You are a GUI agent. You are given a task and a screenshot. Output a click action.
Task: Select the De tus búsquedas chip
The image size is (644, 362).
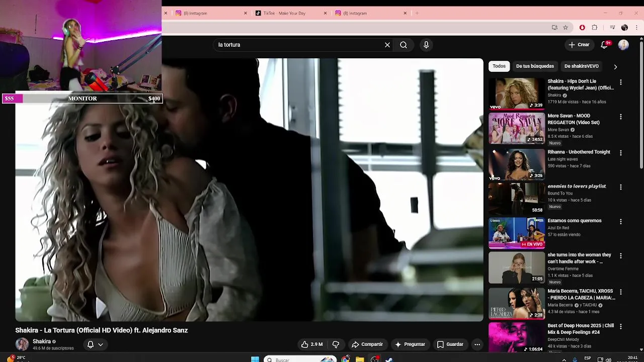[x=535, y=66]
